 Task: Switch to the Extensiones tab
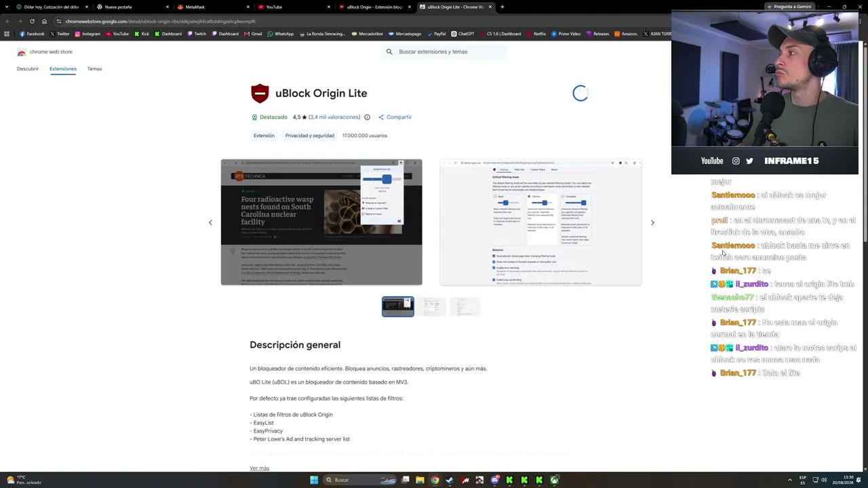pyautogui.click(x=63, y=69)
